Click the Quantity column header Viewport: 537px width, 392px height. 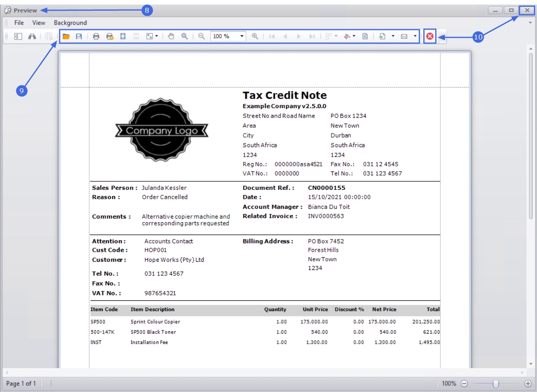(275, 309)
